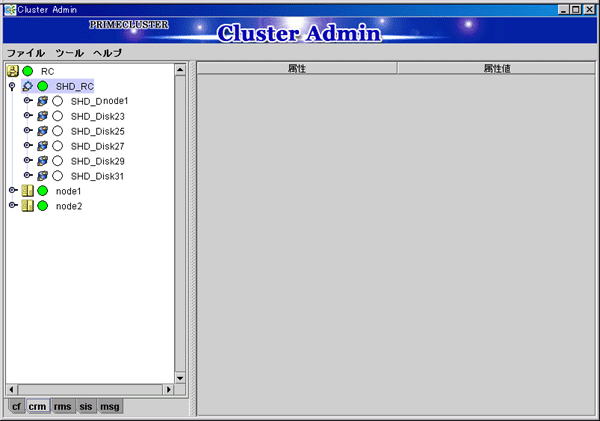Expand the node2 tree node
This screenshot has width=600, height=421.
click(13, 205)
